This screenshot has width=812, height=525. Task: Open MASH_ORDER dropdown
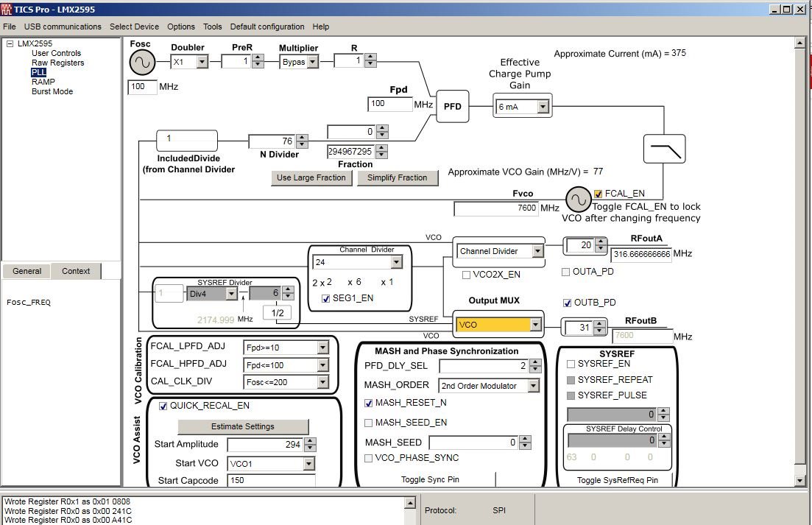[533, 387]
